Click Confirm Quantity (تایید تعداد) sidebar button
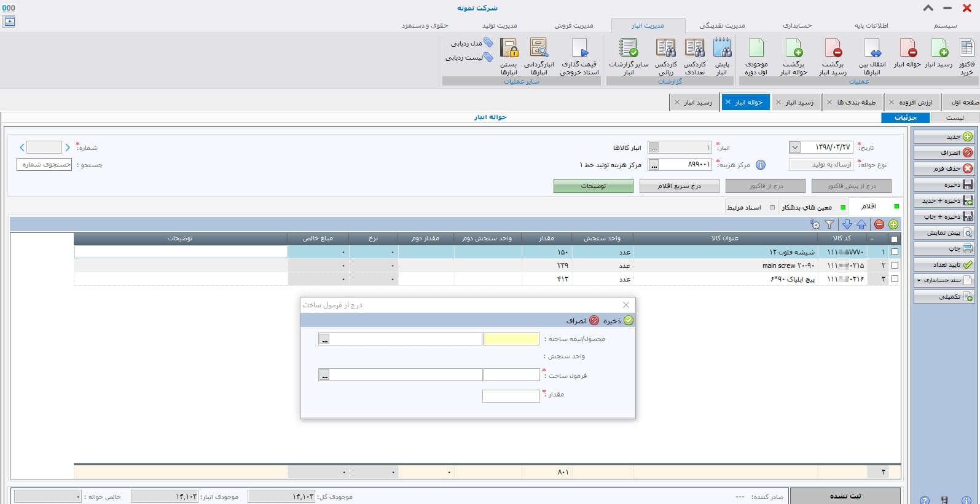The image size is (980, 504). click(x=944, y=265)
